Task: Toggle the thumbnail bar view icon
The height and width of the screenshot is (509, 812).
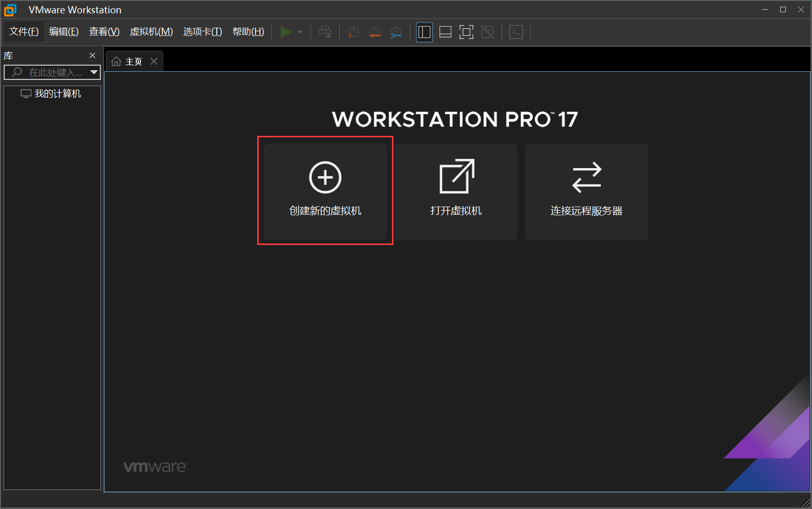Action: (445, 32)
